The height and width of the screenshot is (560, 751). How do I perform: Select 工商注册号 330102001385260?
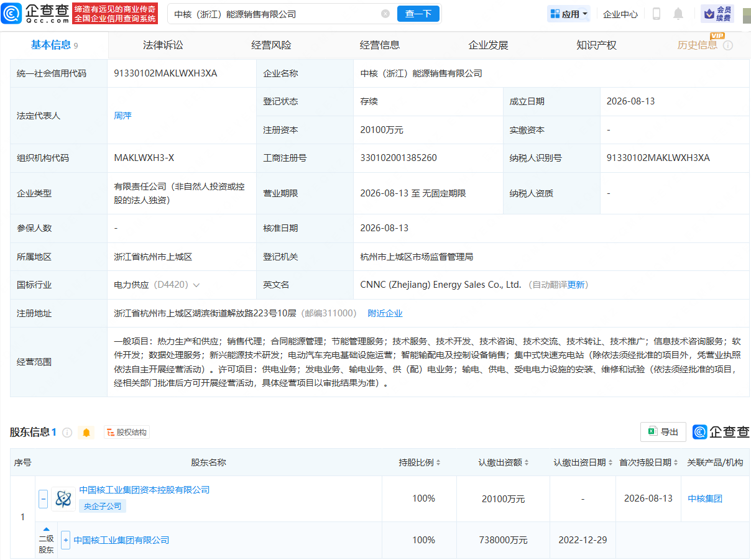point(399,158)
